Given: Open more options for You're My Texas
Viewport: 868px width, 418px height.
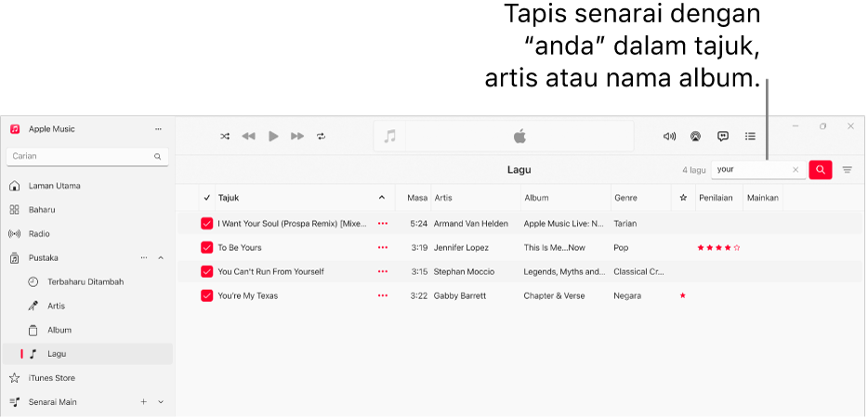Looking at the screenshot, I should [x=383, y=295].
